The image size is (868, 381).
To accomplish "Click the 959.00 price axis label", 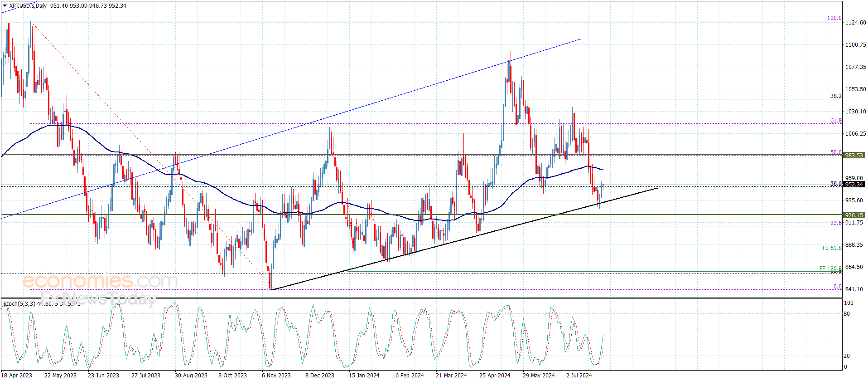I will click(854, 178).
